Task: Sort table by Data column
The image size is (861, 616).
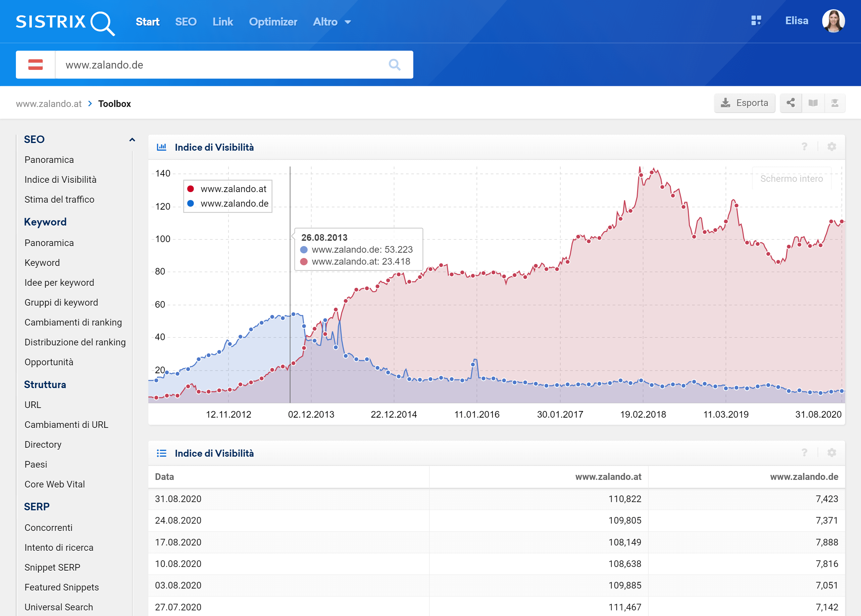Action: pyautogui.click(x=164, y=477)
